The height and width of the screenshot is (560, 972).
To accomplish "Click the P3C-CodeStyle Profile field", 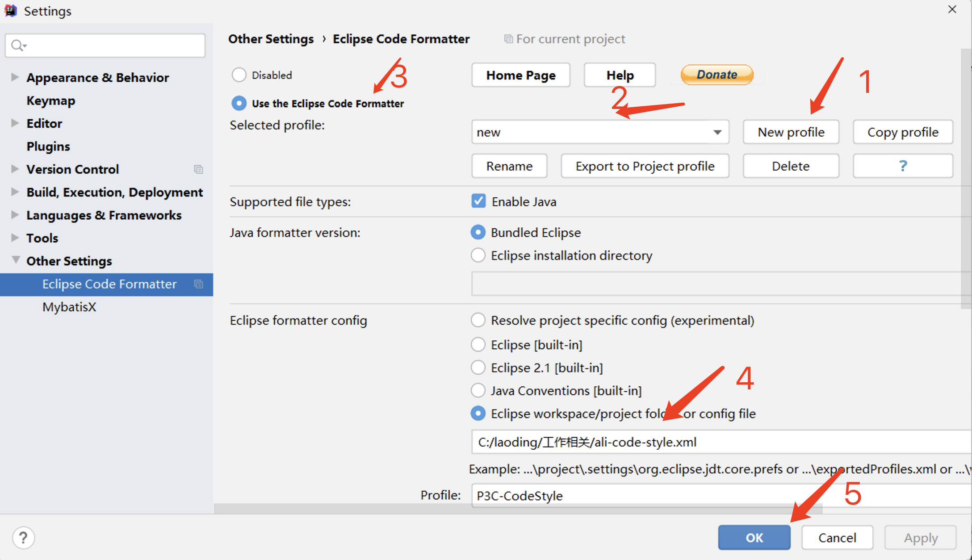I will (x=721, y=496).
